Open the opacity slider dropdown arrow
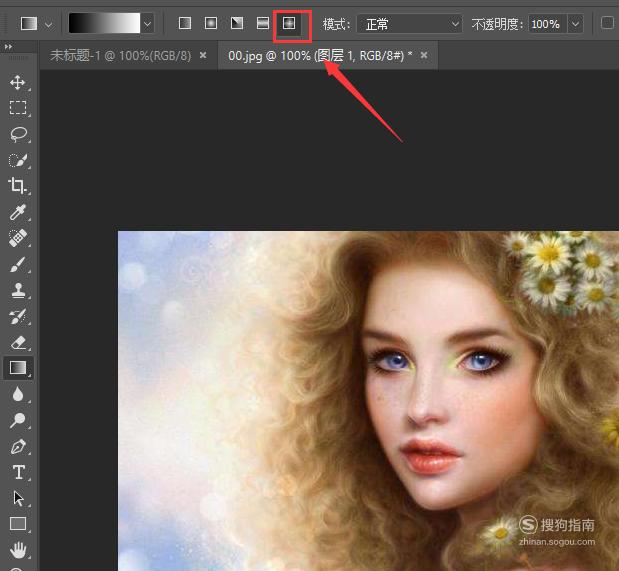Screen dimensions: 619x571 [576, 24]
